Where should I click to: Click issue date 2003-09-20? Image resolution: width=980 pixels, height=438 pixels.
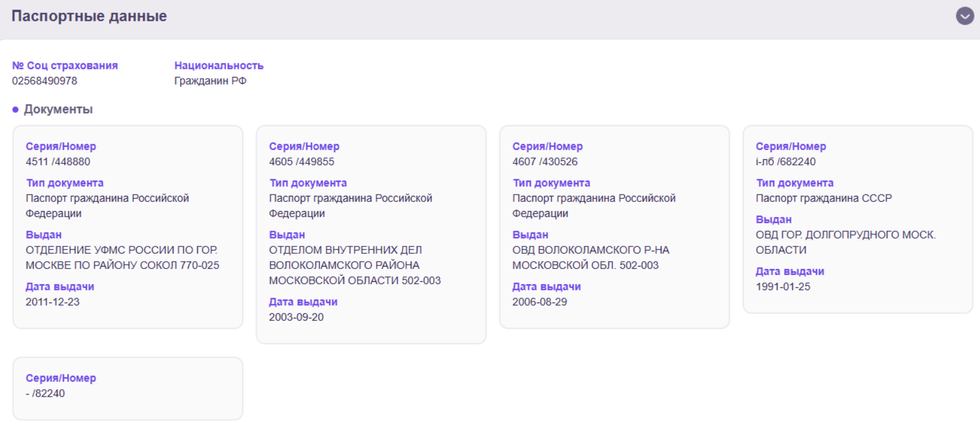point(296,317)
